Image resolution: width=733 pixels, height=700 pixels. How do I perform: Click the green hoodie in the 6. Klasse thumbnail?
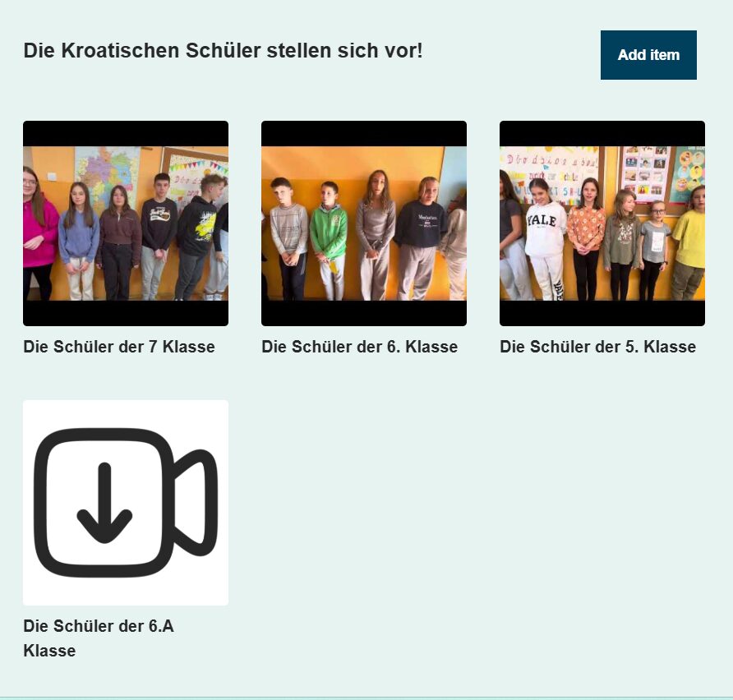pyautogui.click(x=329, y=232)
